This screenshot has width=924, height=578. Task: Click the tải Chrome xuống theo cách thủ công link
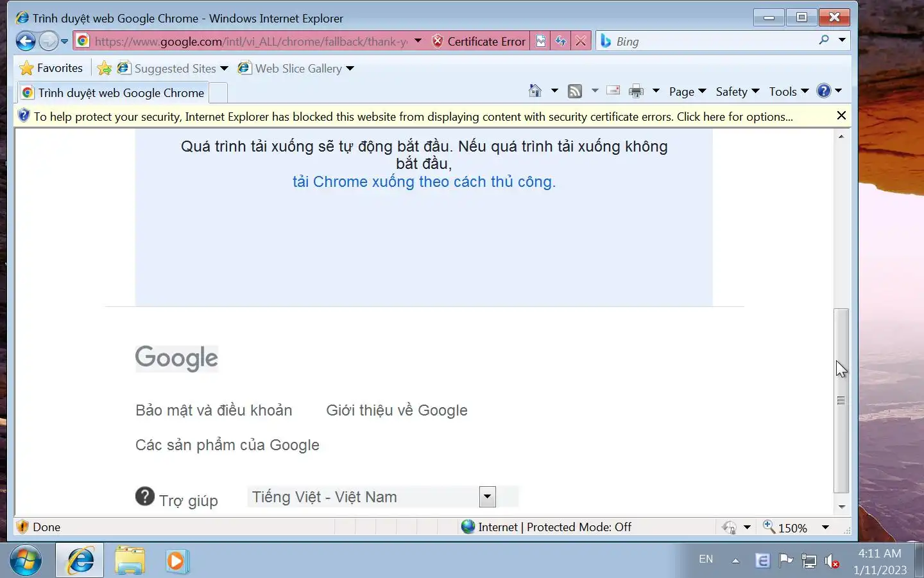tap(424, 182)
